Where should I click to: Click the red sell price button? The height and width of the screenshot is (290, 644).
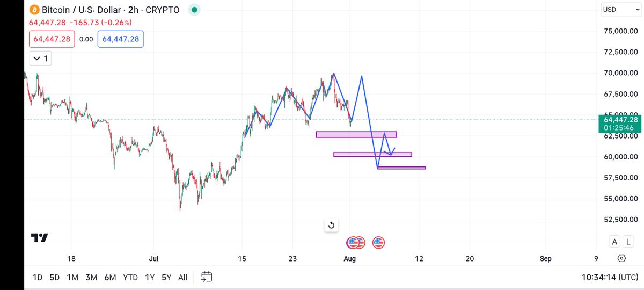(x=52, y=39)
